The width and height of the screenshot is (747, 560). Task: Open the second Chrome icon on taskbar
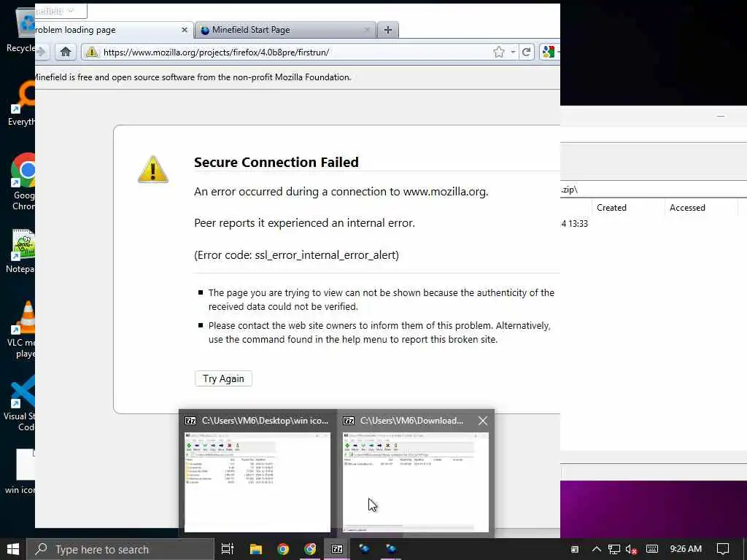click(x=310, y=549)
